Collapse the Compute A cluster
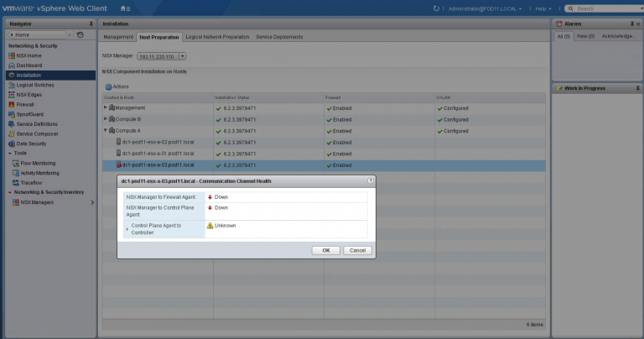The width and height of the screenshot is (644, 339). [x=106, y=131]
